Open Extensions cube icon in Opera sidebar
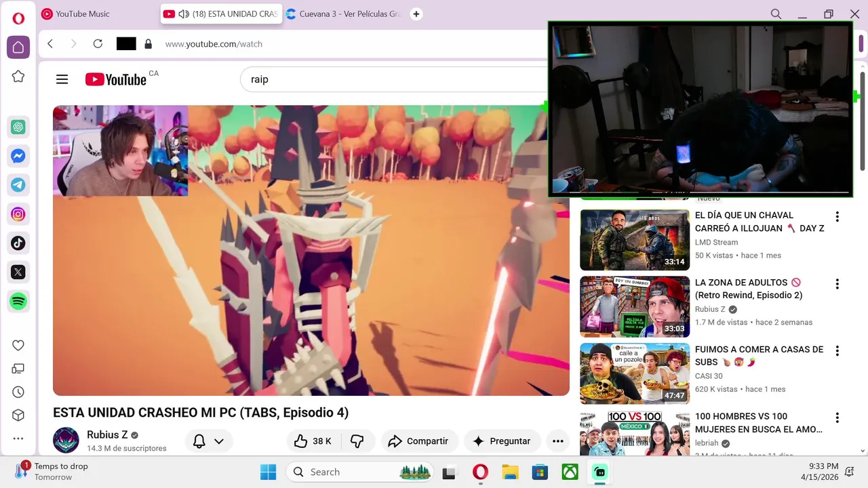Viewport: 868px width, 488px height. point(18,415)
